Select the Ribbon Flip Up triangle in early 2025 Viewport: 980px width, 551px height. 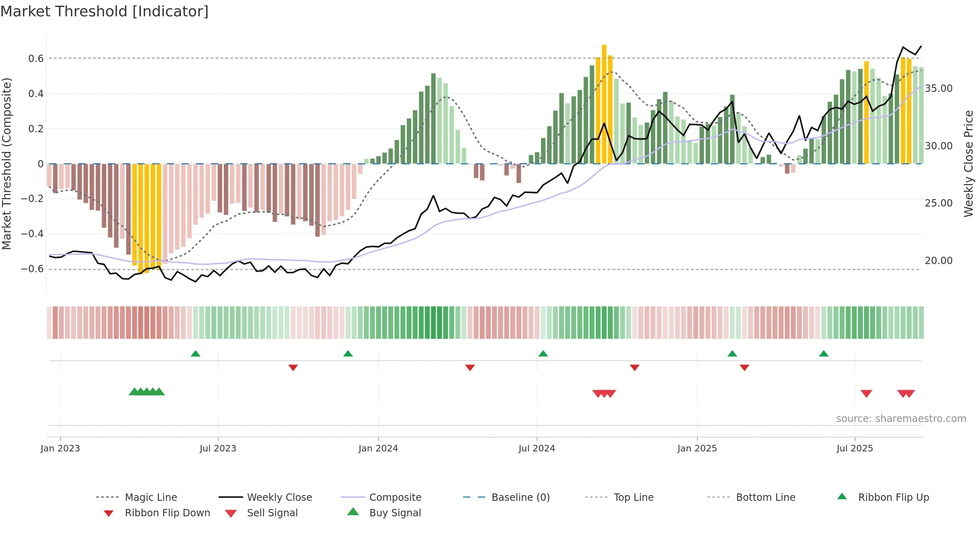click(732, 353)
